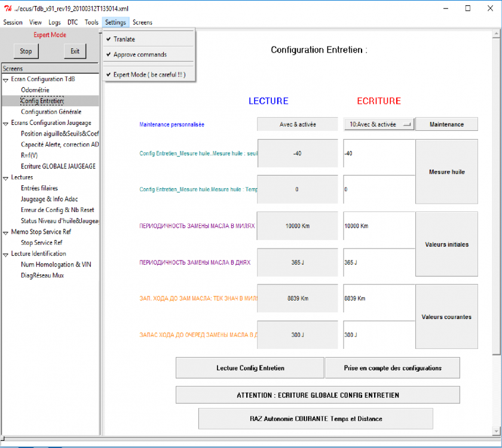
Task: Toggle Approve commands option
Action: tap(149, 54)
